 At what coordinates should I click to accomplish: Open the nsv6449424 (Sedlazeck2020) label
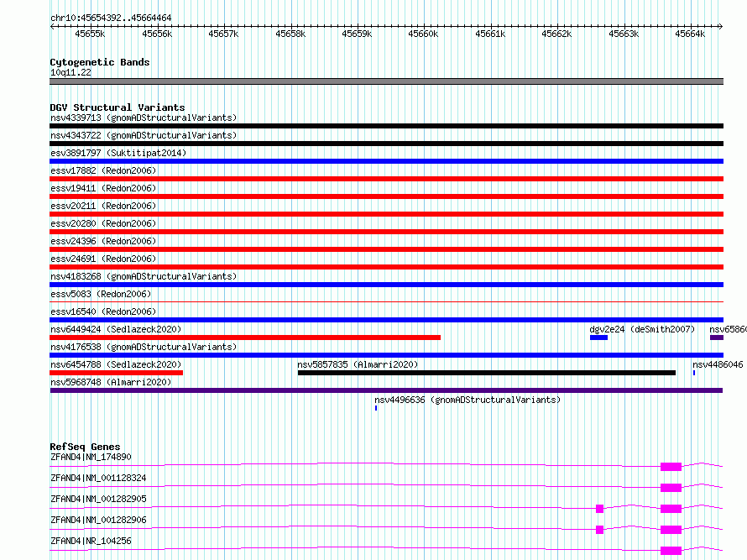click(116, 329)
